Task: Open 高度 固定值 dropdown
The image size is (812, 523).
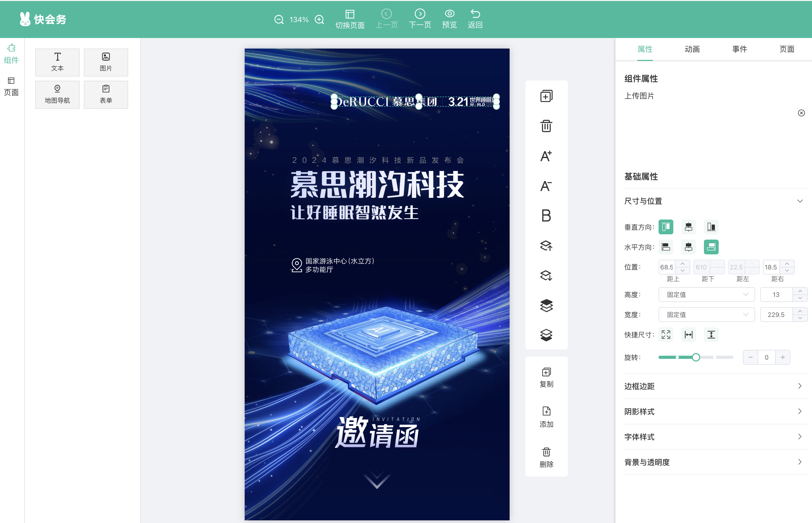Action: [x=707, y=294]
